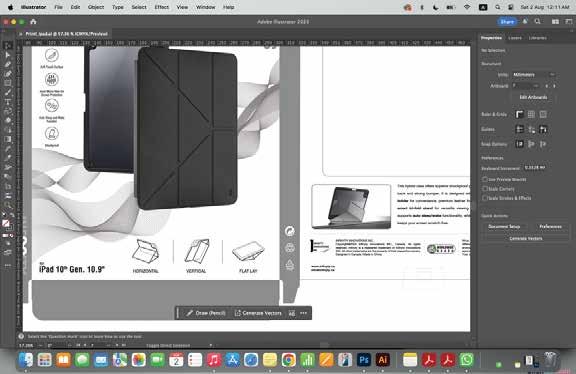
Task: Click the Edit Artboards button
Action: [533, 97]
